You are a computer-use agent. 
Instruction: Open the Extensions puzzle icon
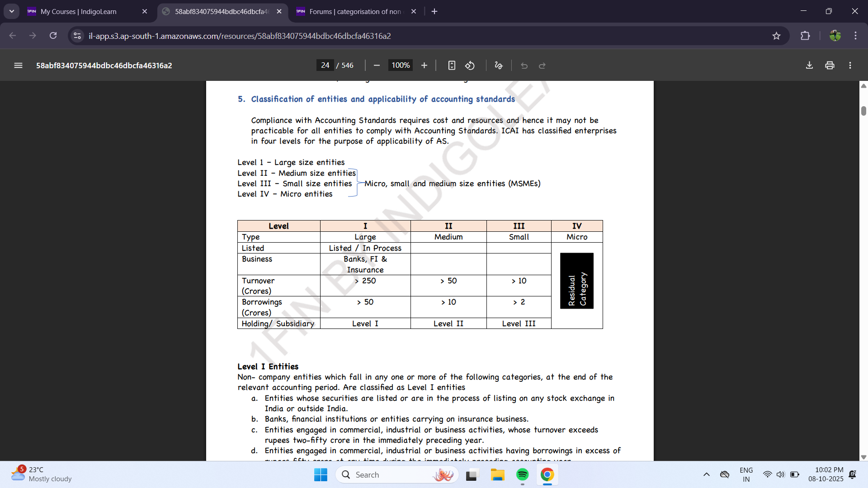tap(805, 36)
